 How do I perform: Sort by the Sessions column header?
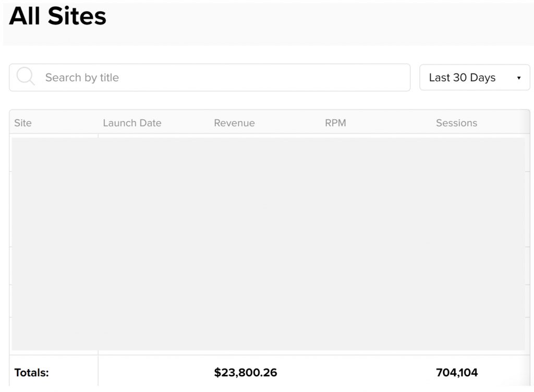pos(456,123)
